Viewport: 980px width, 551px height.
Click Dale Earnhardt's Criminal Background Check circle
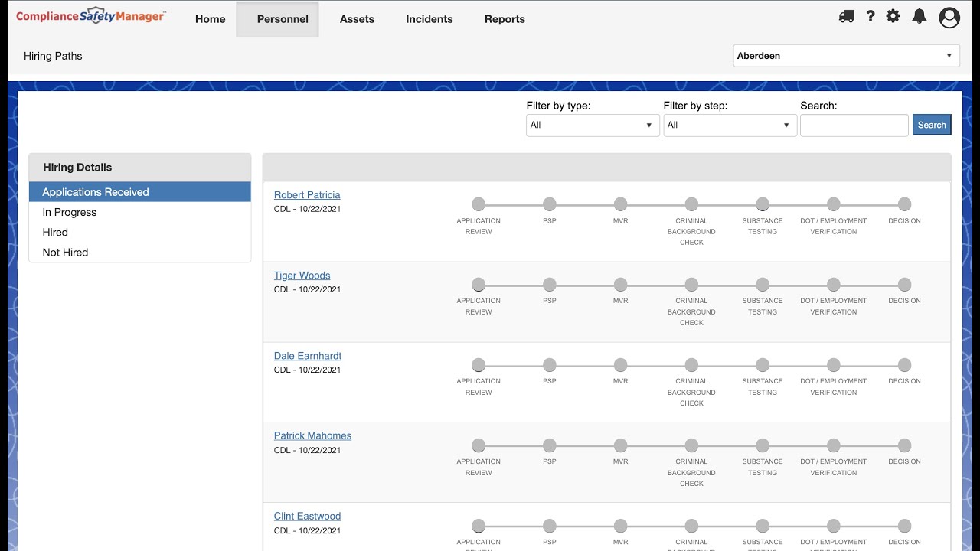pos(691,365)
